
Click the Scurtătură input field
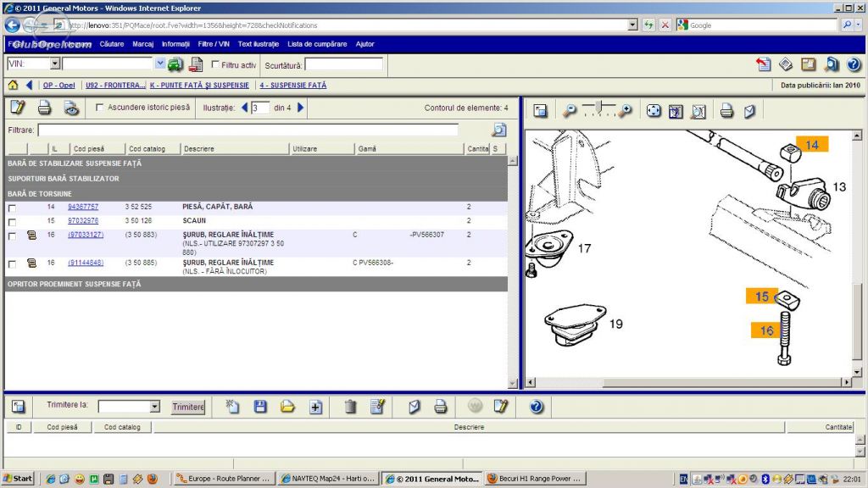coord(344,64)
